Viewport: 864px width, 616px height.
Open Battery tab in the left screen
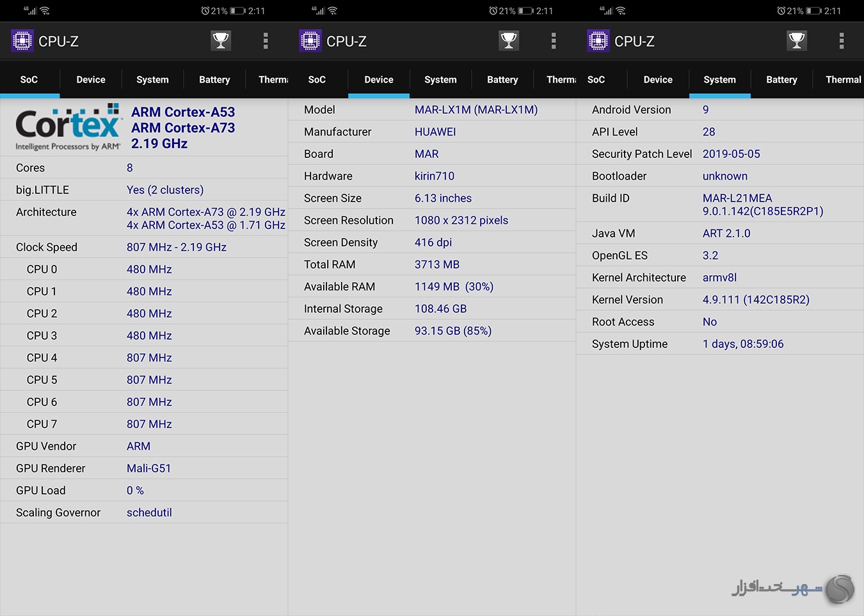point(214,79)
